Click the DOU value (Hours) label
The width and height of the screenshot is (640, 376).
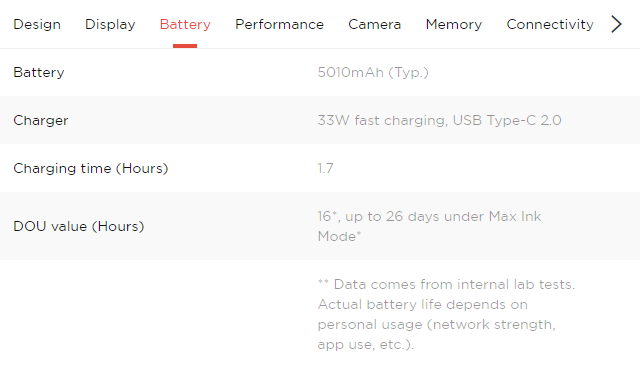(x=79, y=227)
